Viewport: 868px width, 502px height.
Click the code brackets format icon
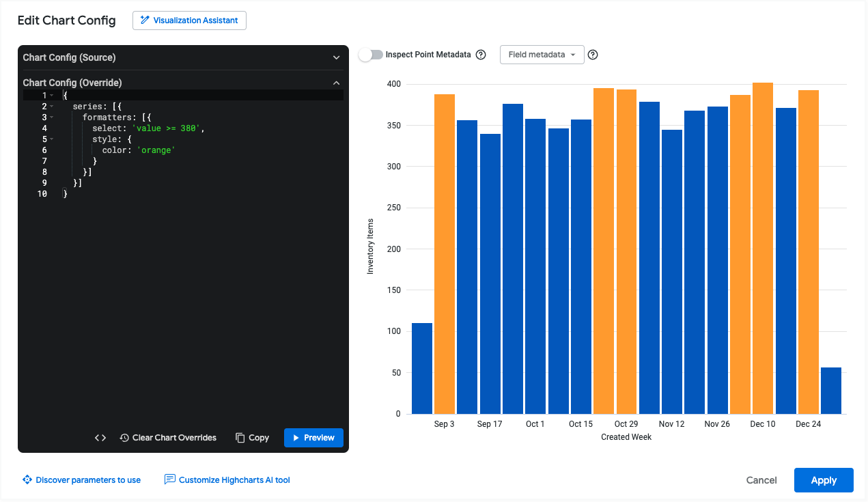pos(100,438)
